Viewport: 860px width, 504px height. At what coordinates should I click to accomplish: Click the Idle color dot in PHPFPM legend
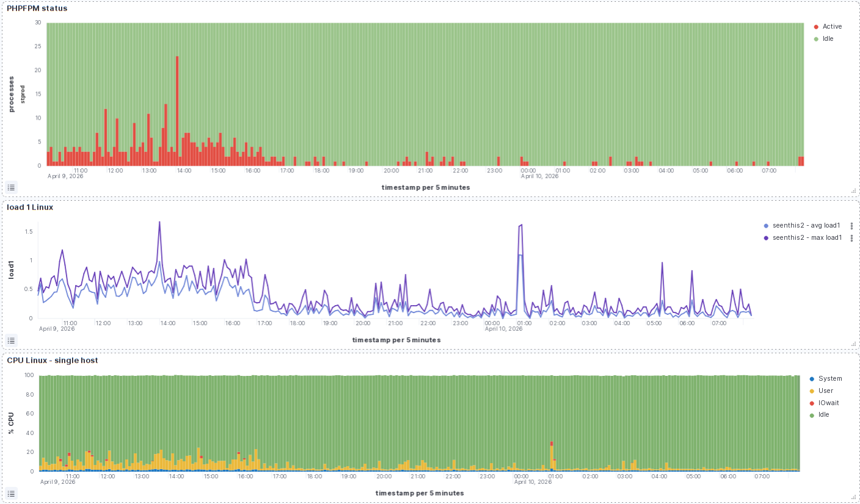tap(816, 39)
